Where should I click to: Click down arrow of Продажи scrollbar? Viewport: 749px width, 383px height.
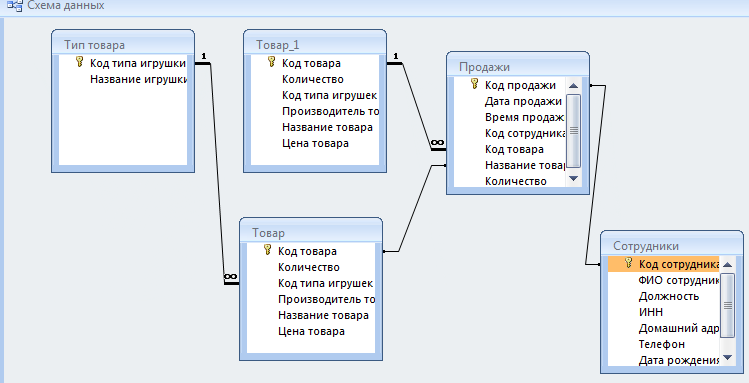click(x=573, y=178)
